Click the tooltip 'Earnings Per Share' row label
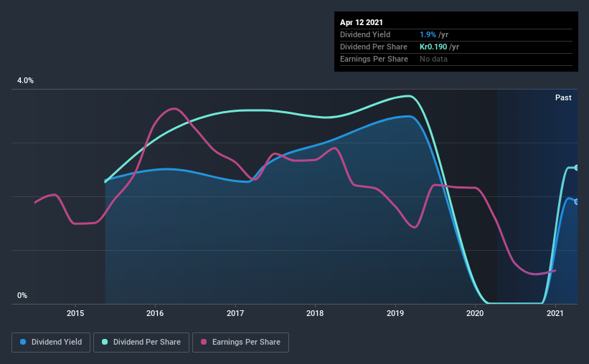The width and height of the screenshot is (589, 364). pyautogui.click(x=374, y=59)
